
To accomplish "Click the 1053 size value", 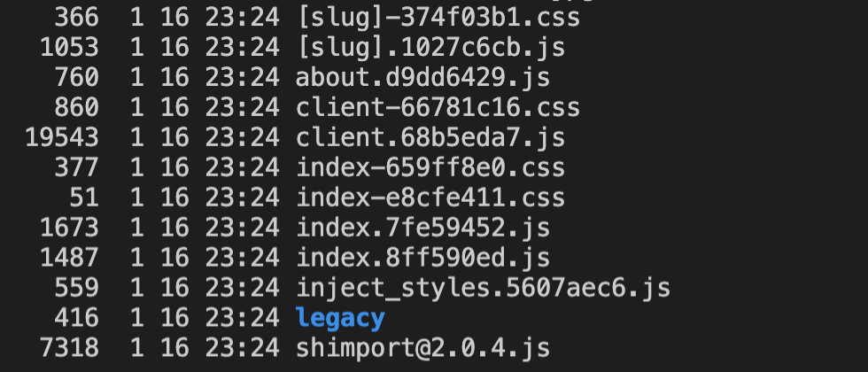I will (x=70, y=47).
